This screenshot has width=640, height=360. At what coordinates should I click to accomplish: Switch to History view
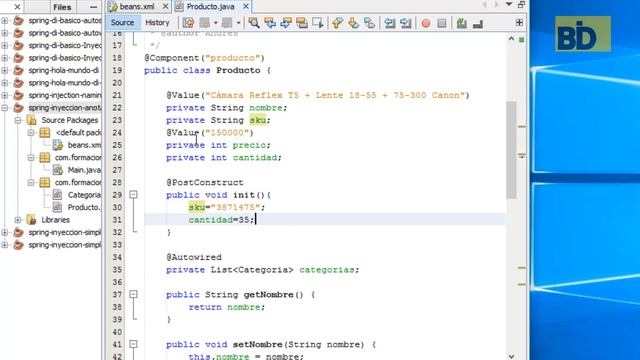[157, 23]
